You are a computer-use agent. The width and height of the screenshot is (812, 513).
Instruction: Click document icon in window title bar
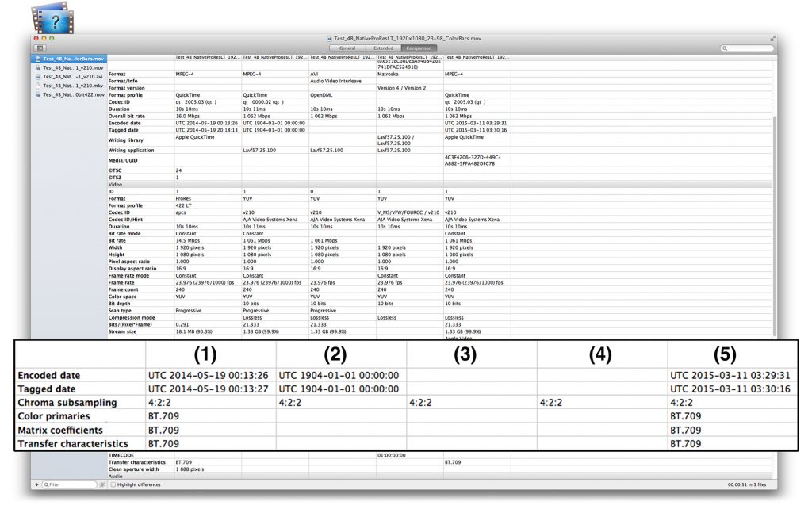tap(329, 38)
